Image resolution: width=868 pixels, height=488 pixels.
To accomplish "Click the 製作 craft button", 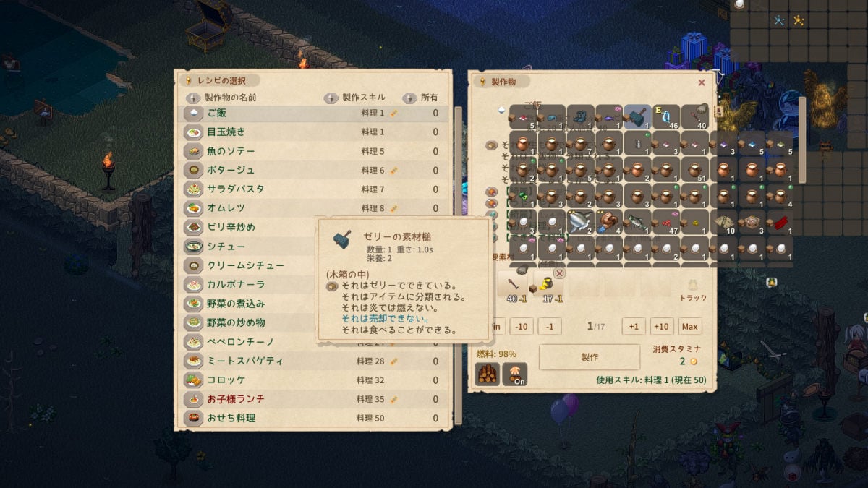I will 590,357.
